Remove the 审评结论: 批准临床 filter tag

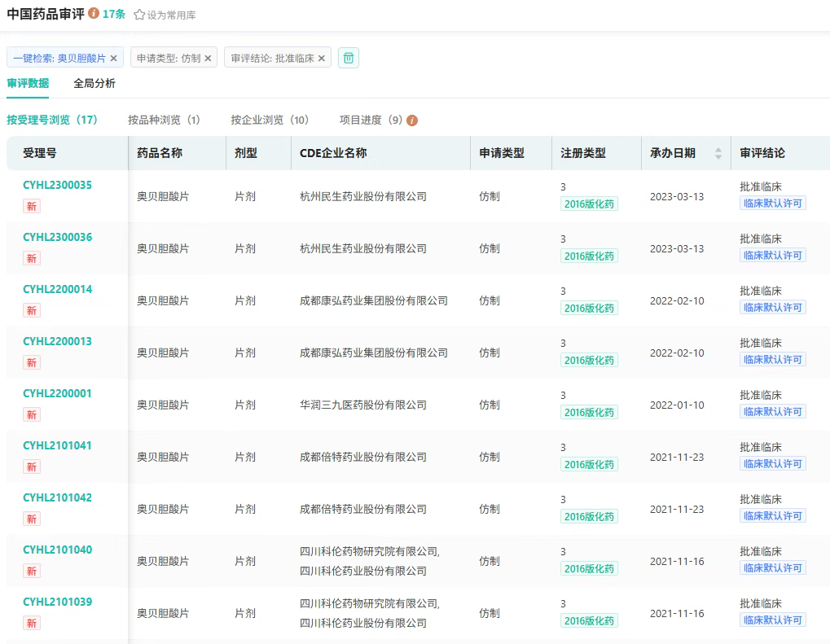tap(321, 58)
